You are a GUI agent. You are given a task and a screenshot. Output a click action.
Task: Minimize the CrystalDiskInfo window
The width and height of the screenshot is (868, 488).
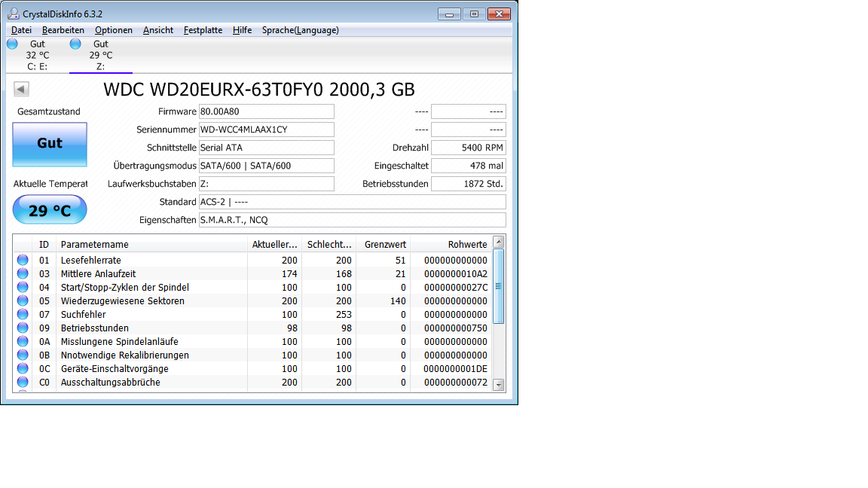[x=449, y=14]
